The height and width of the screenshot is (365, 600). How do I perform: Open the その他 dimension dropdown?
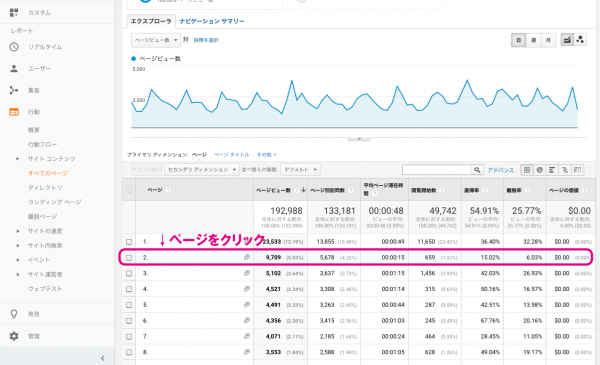point(266,155)
